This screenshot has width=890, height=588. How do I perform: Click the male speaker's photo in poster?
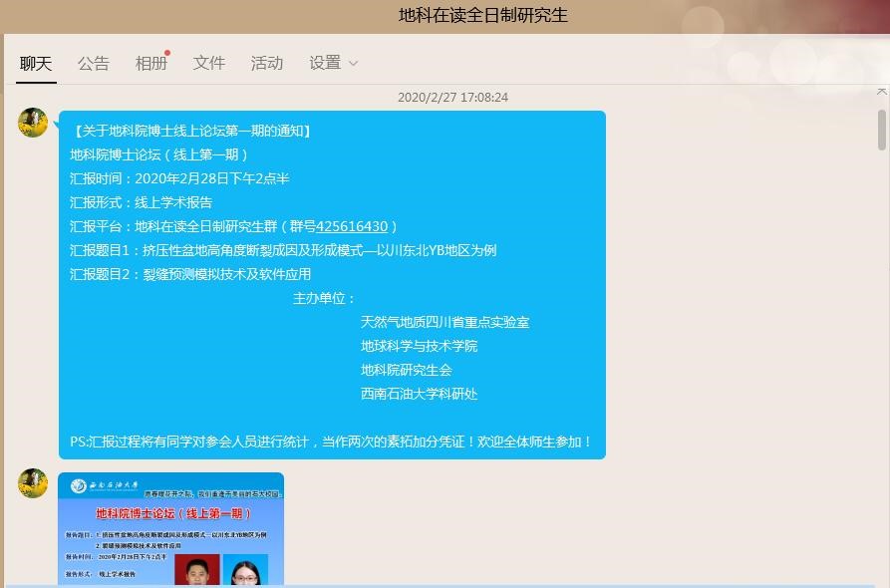point(196,570)
